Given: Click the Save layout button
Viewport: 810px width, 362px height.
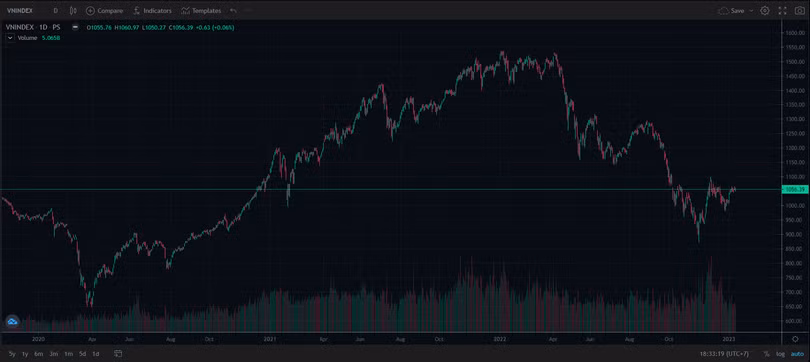Looking at the screenshot, I should (731, 10).
